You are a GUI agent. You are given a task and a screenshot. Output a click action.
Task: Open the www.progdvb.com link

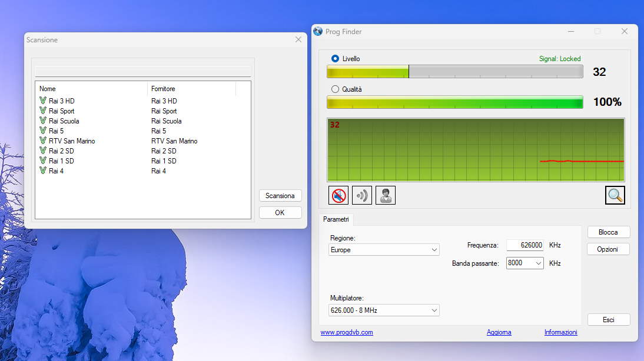(x=347, y=332)
